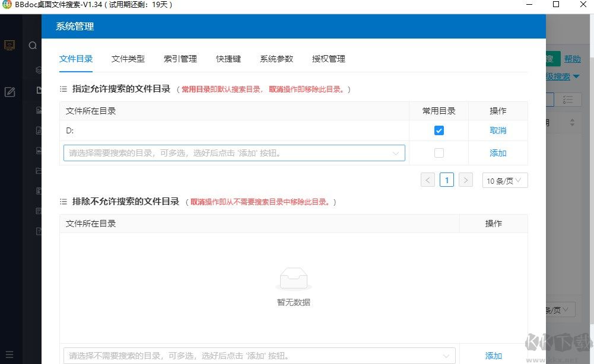Check the empty 常用目录 checkbox
This screenshot has width=594, height=364.
(x=439, y=153)
